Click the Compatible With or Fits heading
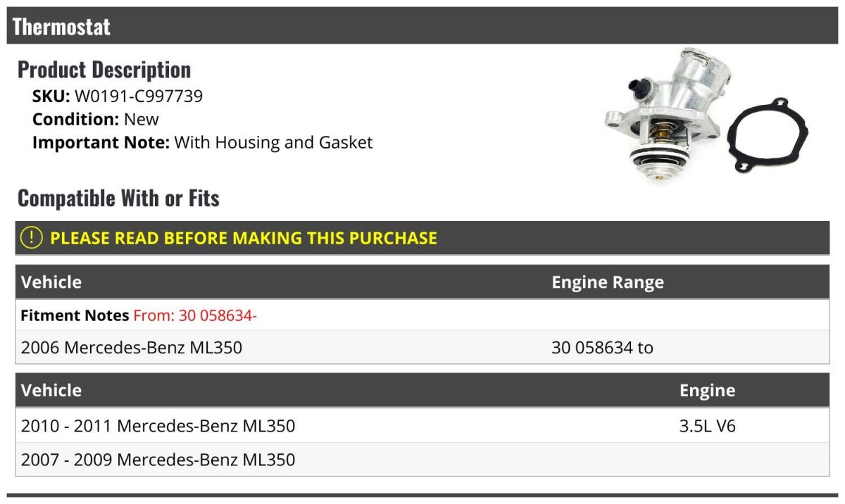This screenshot has width=845, height=504. [x=118, y=199]
